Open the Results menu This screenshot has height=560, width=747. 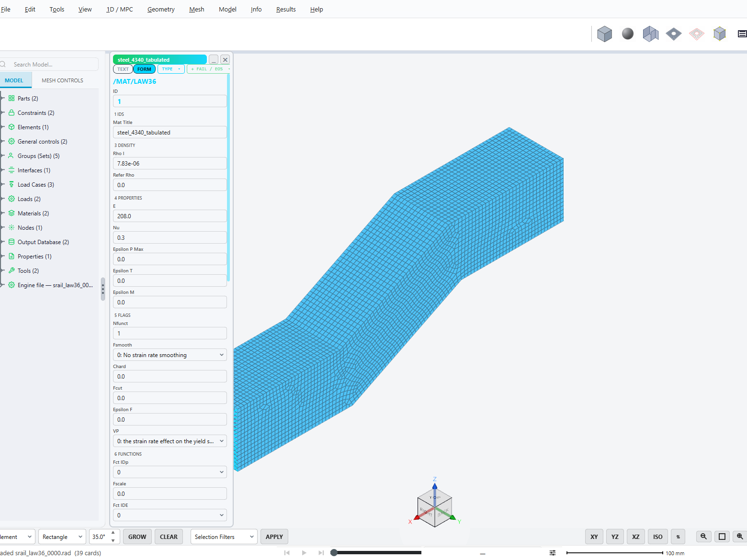tap(286, 9)
